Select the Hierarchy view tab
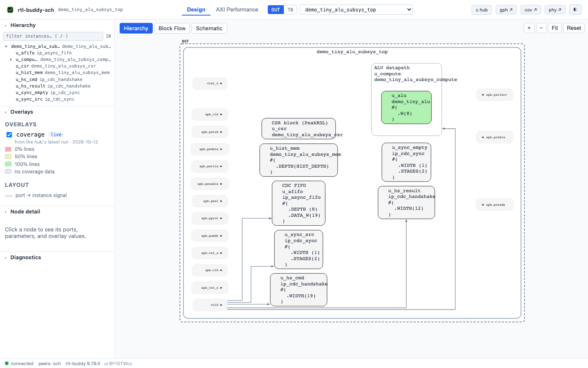Image resolution: width=588 pixels, height=368 pixels. (136, 28)
